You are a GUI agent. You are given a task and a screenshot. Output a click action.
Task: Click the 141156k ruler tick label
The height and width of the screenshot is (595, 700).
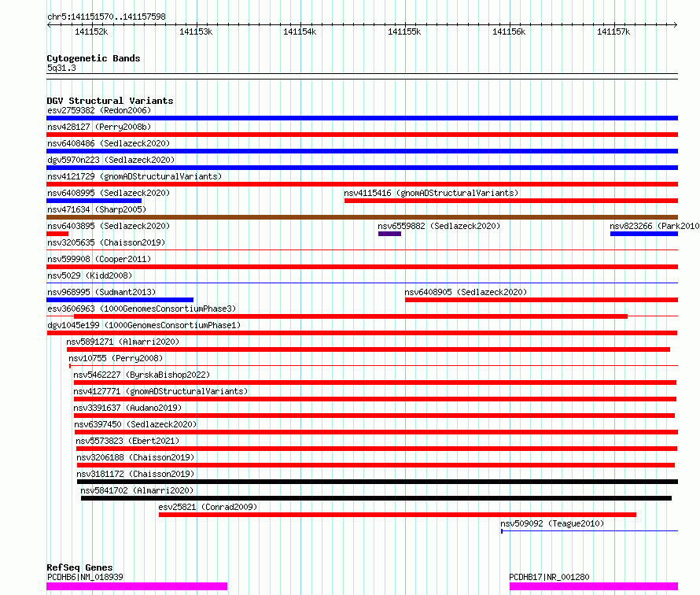pyautogui.click(x=508, y=31)
